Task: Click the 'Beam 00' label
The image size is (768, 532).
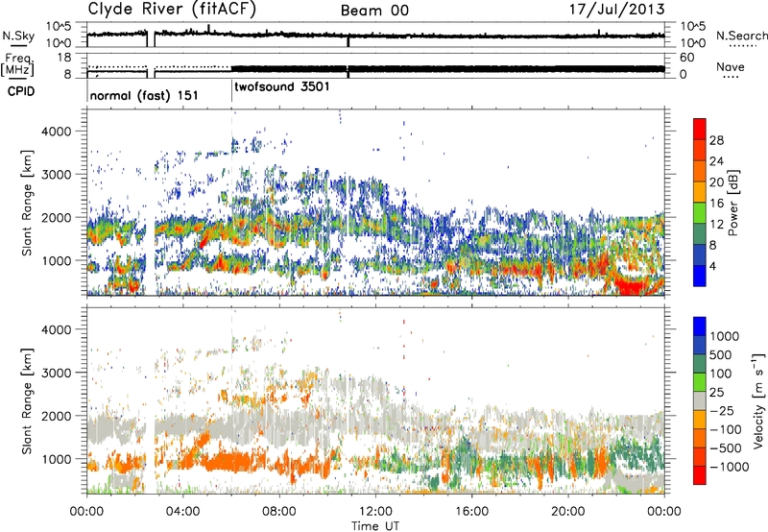Action: click(374, 11)
